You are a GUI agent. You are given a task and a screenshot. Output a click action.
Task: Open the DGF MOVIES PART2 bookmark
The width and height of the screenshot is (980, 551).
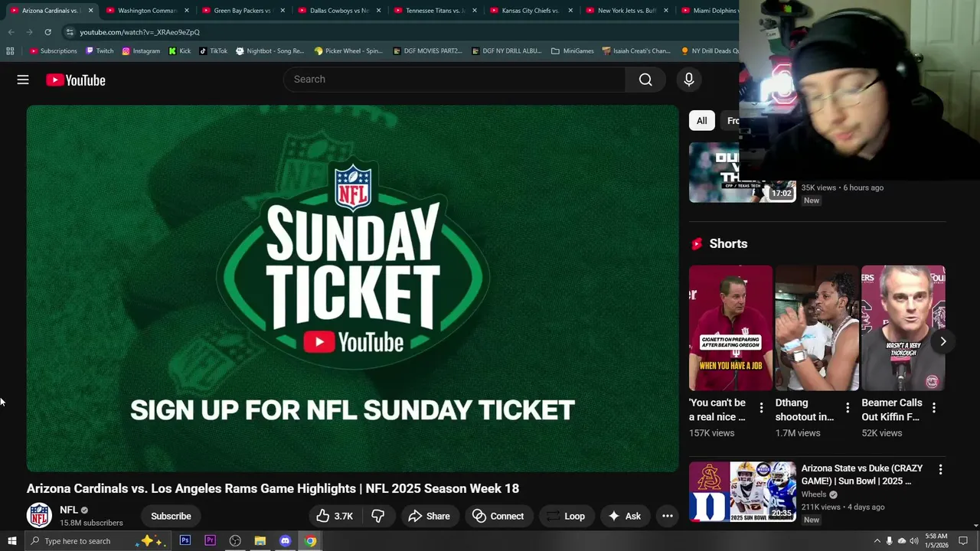(x=427, y=51)
